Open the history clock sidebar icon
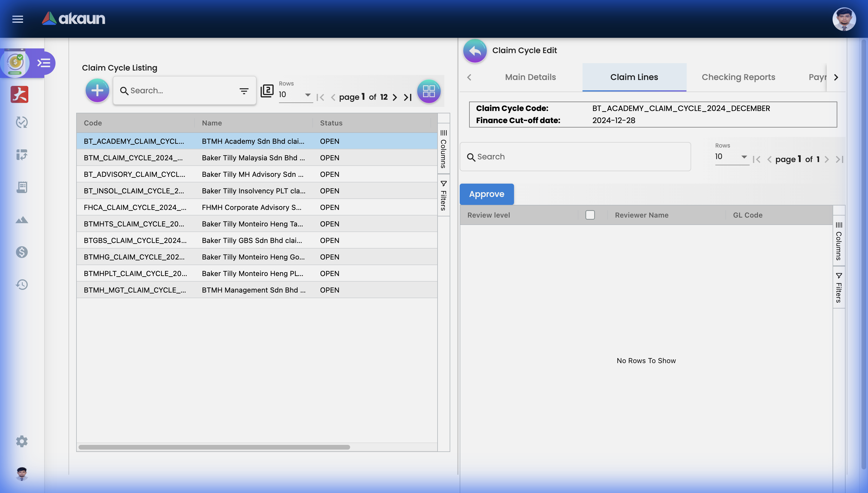 point(22,284)
